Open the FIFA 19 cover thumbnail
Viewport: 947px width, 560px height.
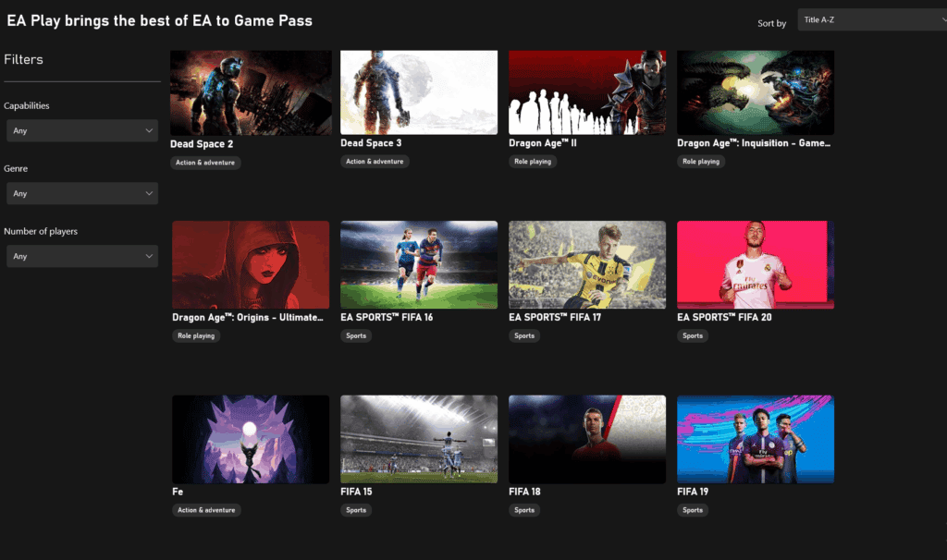[756, 439]
